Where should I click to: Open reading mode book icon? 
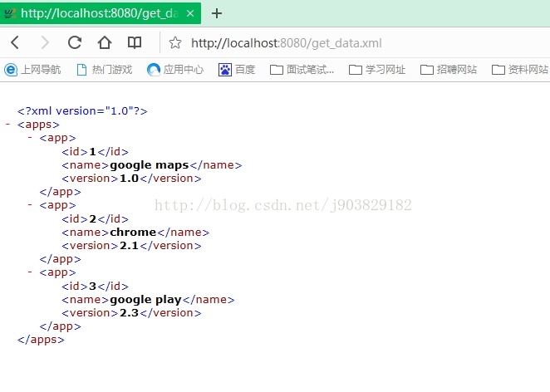(135, 43)
